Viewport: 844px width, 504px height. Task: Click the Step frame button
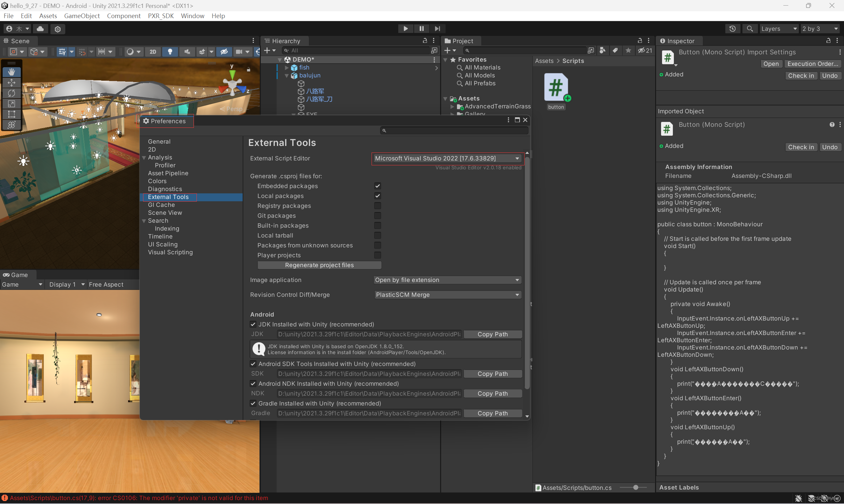click(437, 29)
